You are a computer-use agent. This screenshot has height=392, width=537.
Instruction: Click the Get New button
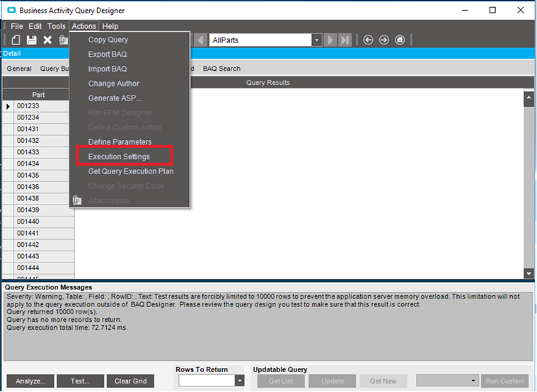(x=383, y=381)
